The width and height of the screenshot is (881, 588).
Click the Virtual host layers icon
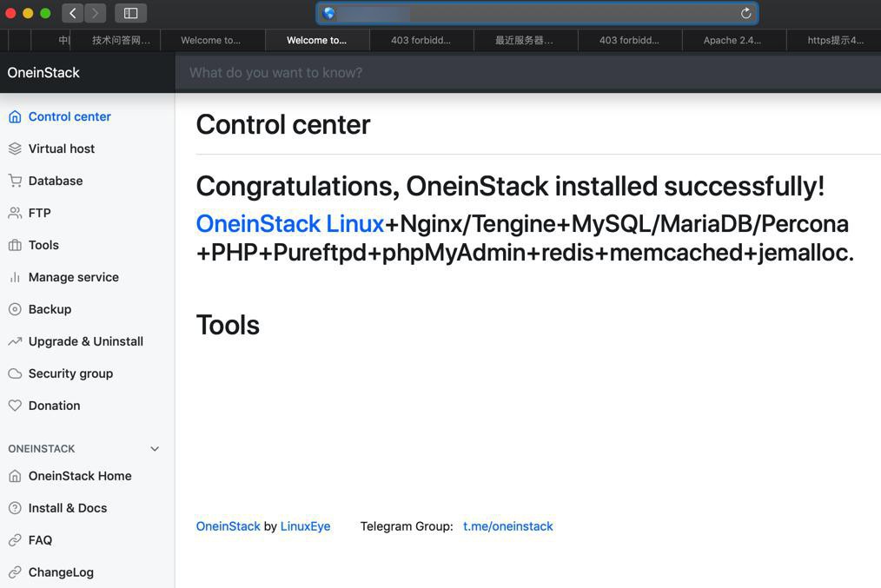(15, 149)
